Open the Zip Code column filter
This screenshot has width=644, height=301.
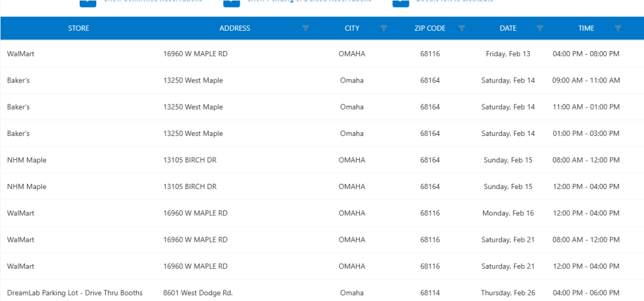click(462, 28)
